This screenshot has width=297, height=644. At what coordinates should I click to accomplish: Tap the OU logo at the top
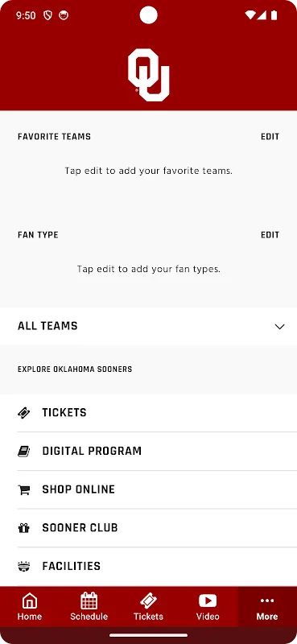148,75
